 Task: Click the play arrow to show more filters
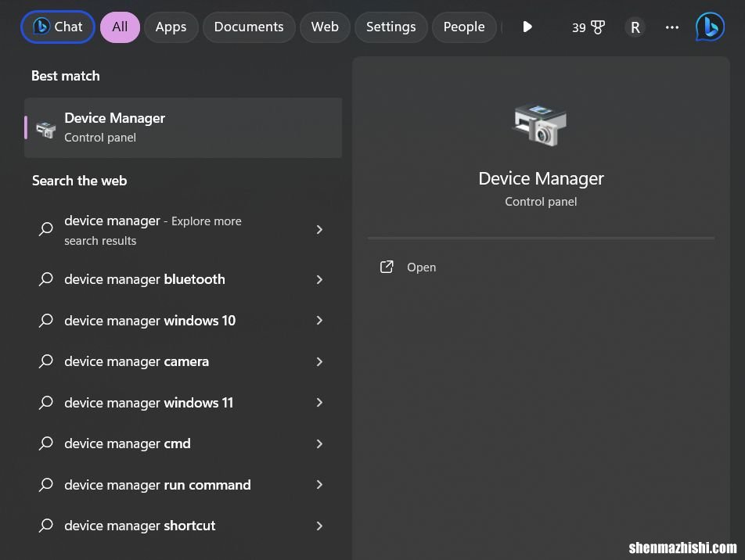[527, 27]
